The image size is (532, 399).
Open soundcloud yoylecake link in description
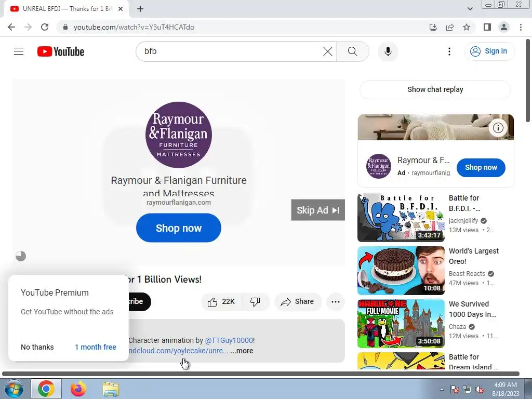coord(179,351)
